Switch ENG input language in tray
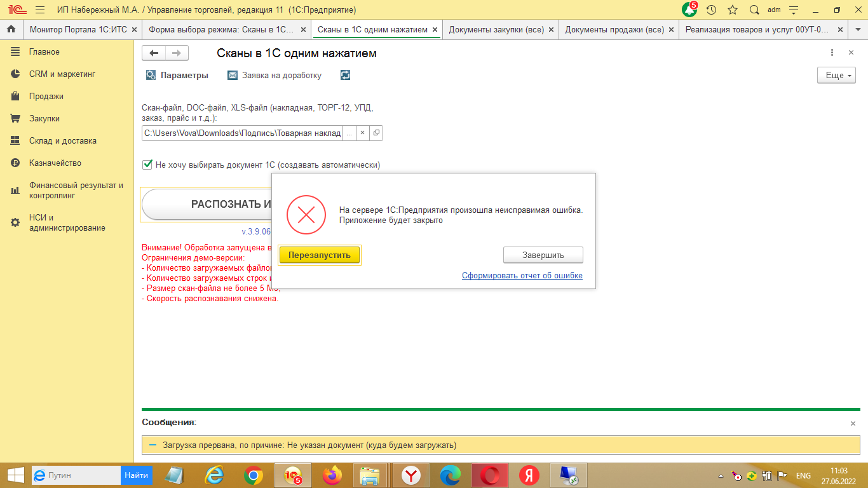The image size is (868, 488). tap(803, 475)
